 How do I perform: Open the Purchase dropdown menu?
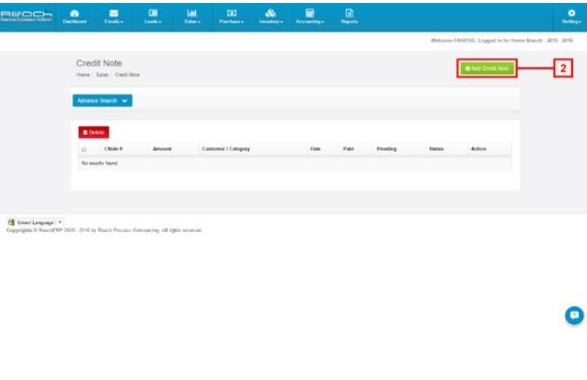[x=231, y=17]
